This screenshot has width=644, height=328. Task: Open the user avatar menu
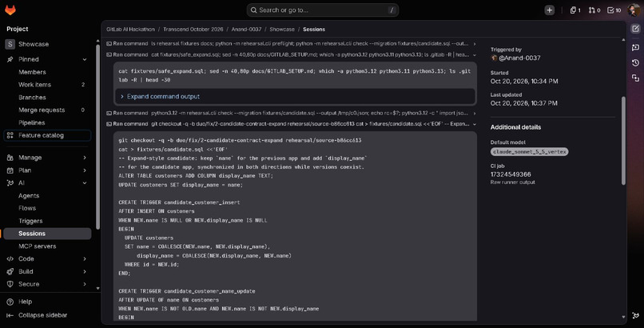click(x=633, y=10)
